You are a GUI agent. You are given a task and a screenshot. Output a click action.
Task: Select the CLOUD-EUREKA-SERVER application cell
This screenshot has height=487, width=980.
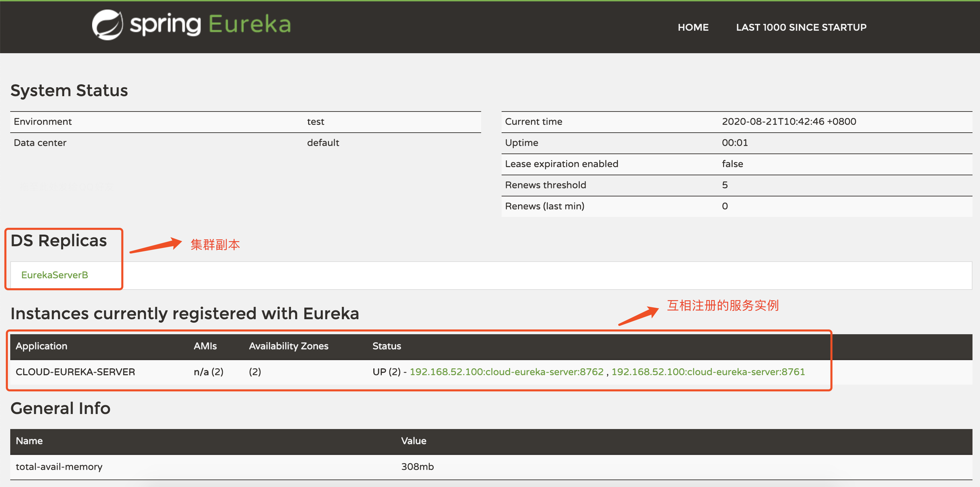pos(75,372)
